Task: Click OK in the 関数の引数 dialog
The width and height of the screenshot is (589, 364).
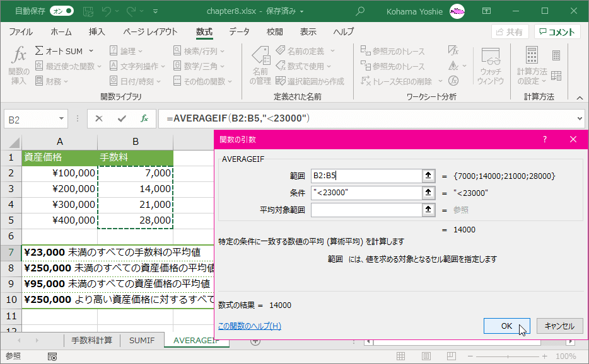Action: pyautogui.click(x=506, y=326)
